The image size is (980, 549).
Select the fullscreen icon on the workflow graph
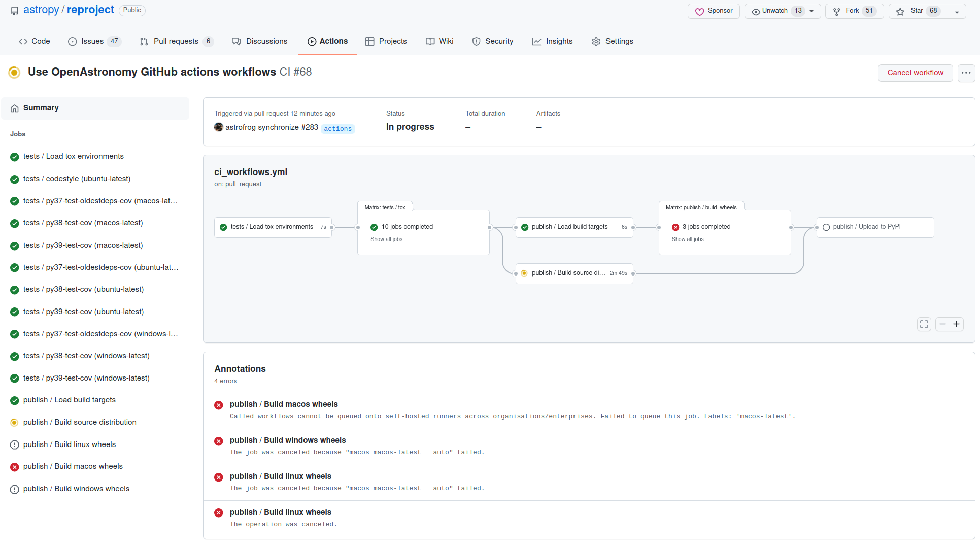point(924,324)
